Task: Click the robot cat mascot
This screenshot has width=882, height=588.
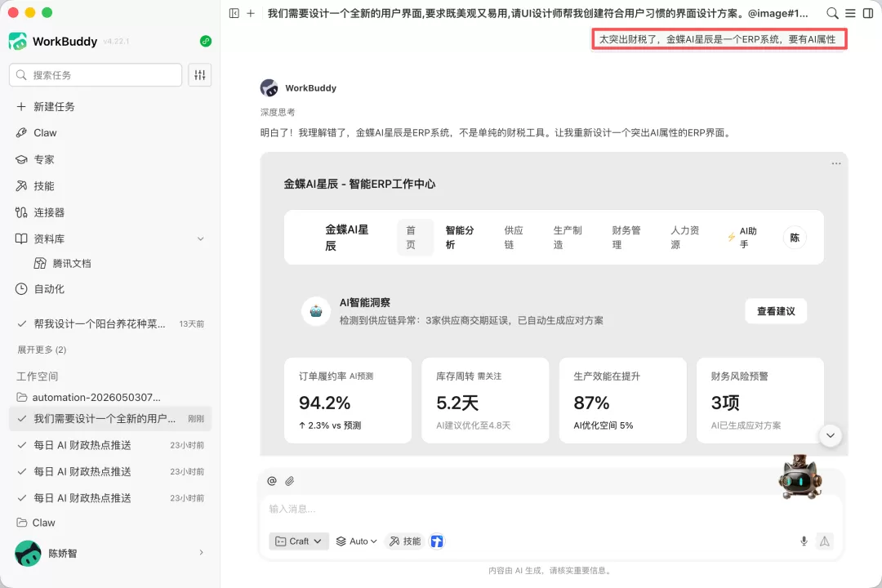Action: tap(800, 477)
